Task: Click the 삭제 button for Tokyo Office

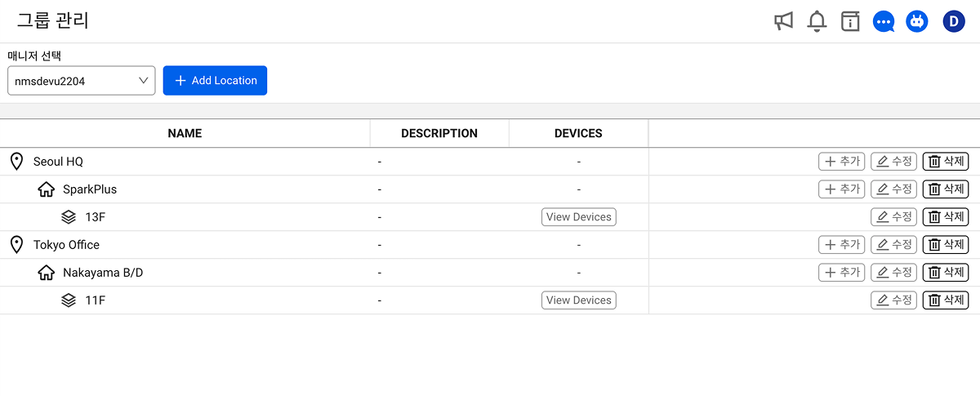Action: tap(946, 245)
